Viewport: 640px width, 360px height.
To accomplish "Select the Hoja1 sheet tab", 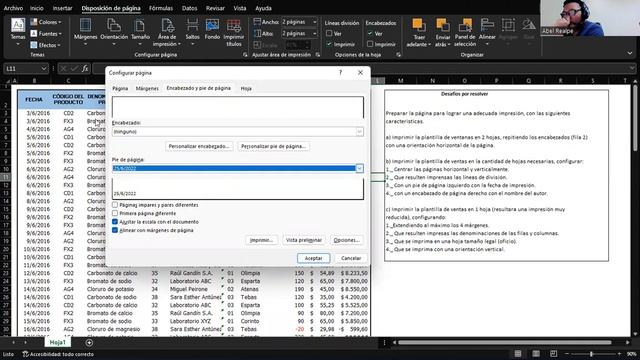I will [x=58, y=342].
